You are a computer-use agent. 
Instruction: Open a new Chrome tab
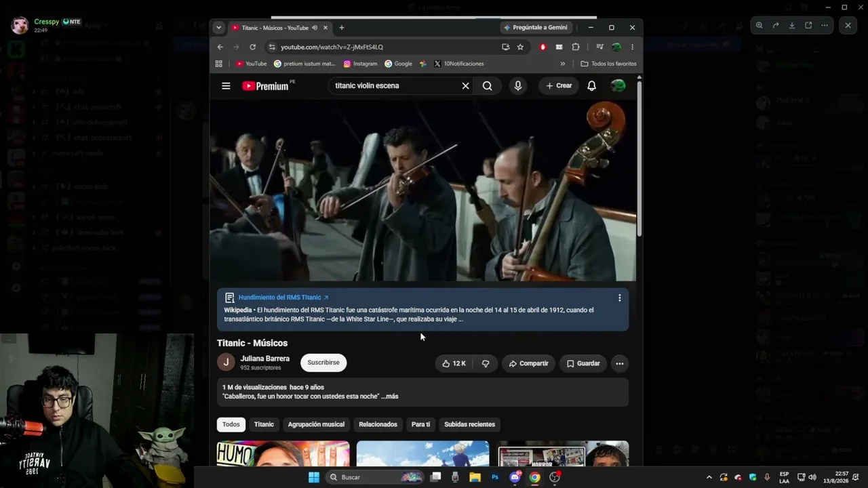pyautogui.click(x=341, y=28)
